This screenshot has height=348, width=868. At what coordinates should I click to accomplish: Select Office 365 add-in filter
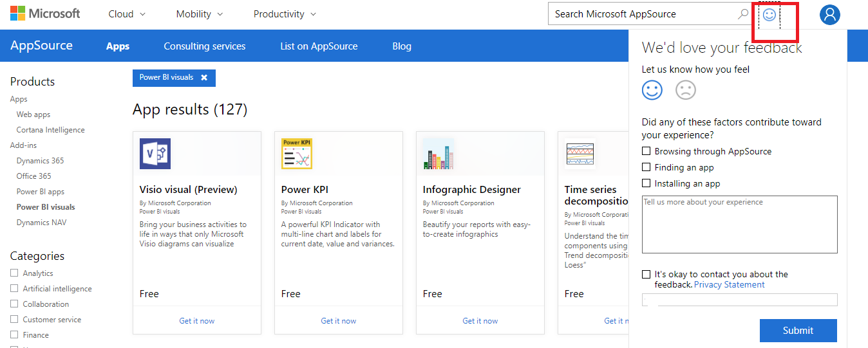point(34,176)
